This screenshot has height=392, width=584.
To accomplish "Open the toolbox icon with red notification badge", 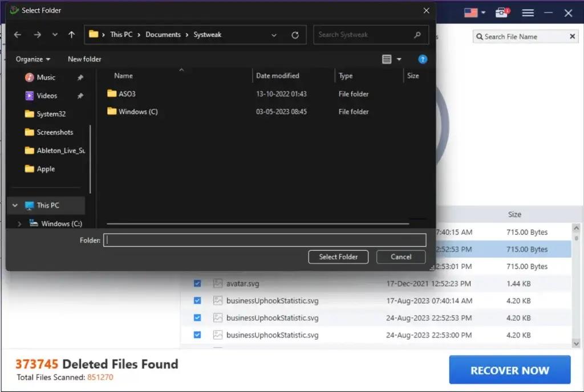I will tap(501, 13).
